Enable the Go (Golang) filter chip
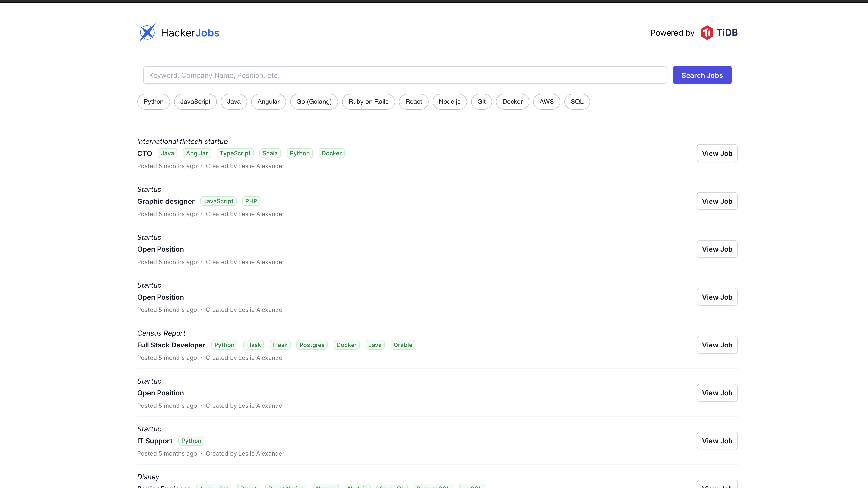Image resolution: width=868 pixels, height=488 pixels. 314,102
